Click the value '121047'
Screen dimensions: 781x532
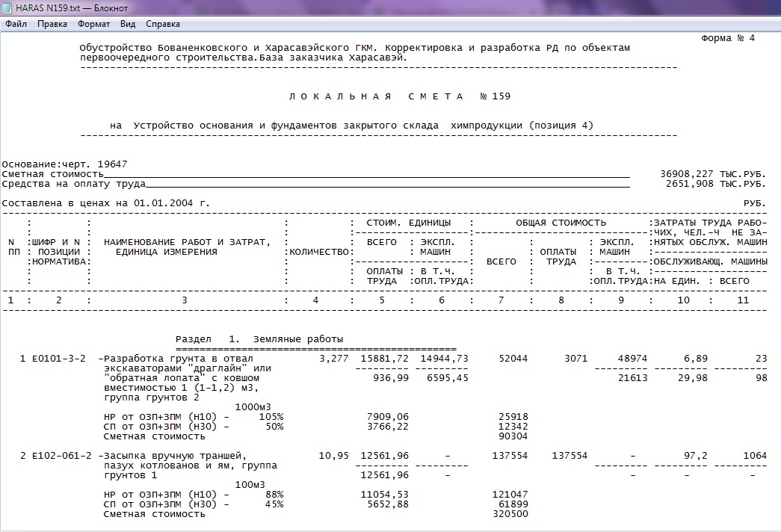pos(510,495)
